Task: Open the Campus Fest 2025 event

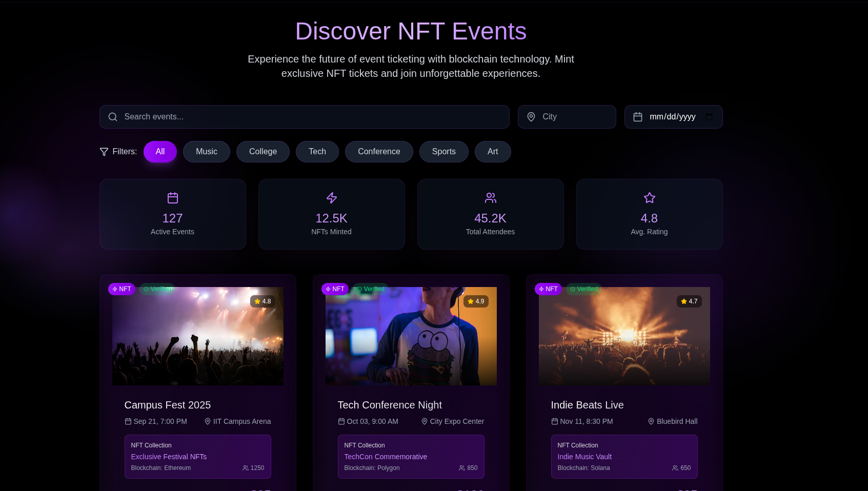Action: click(168, 405)
